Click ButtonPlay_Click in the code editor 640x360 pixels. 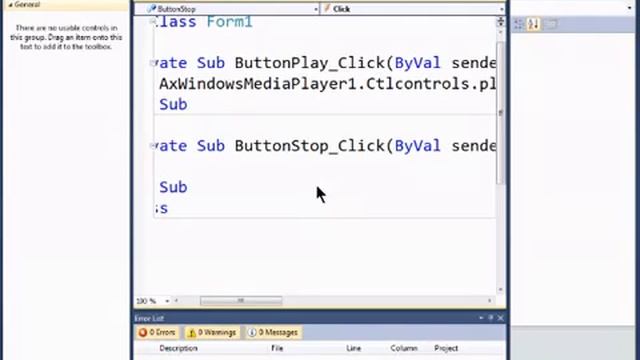(x=310, y=63)
